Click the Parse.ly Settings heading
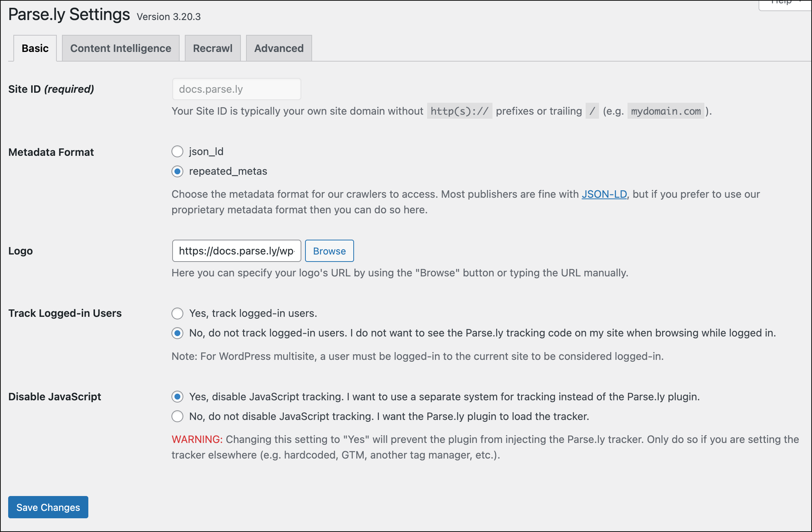This screenshot has width=812, height=532. click(69, 14)
